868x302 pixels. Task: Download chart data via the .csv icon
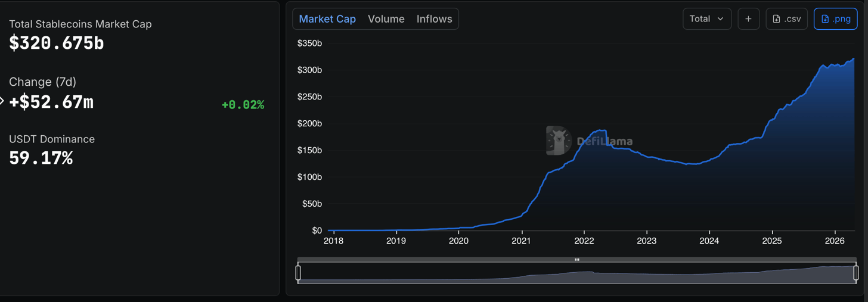(x=776, y=19)
